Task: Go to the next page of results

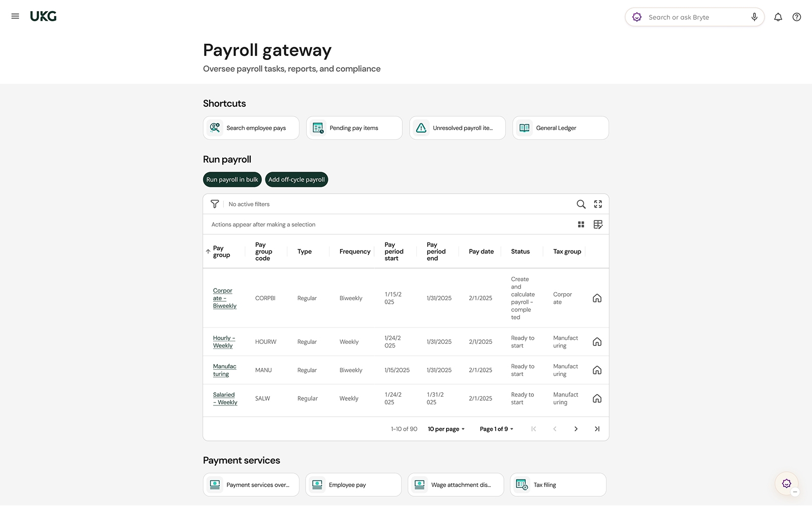Action: (x=576, y=429)
